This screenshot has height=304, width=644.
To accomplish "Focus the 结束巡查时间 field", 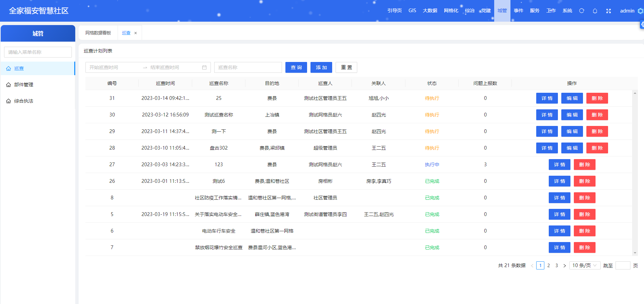I will point(175,67).
